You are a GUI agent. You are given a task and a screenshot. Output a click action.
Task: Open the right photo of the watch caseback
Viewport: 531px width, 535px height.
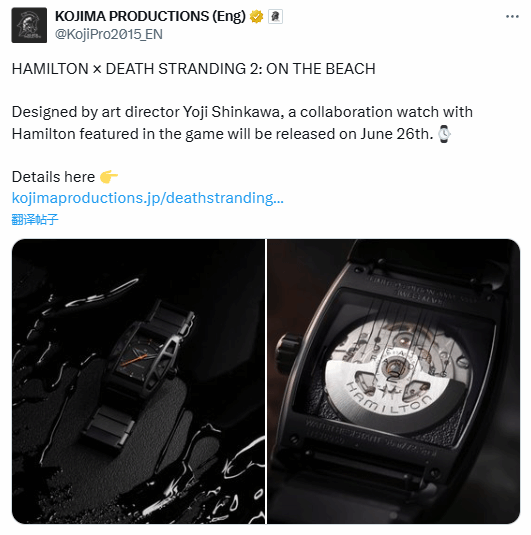click(x=393, y=381)
